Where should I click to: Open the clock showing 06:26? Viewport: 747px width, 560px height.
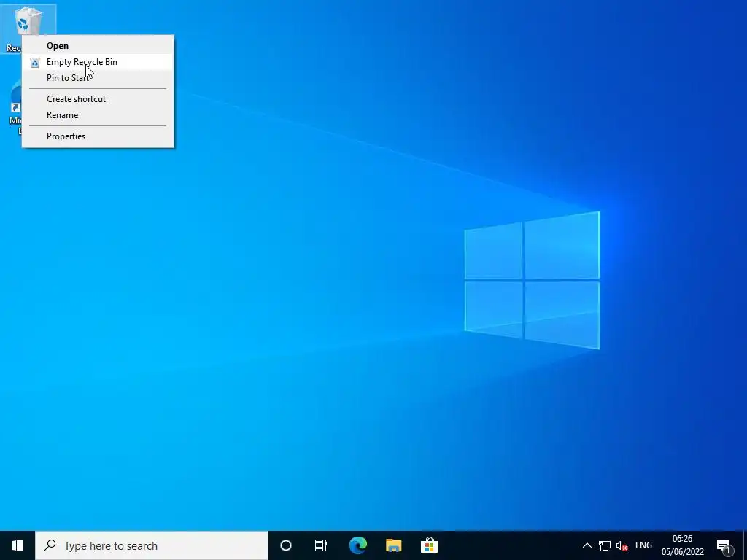click(x=682, y=545)
